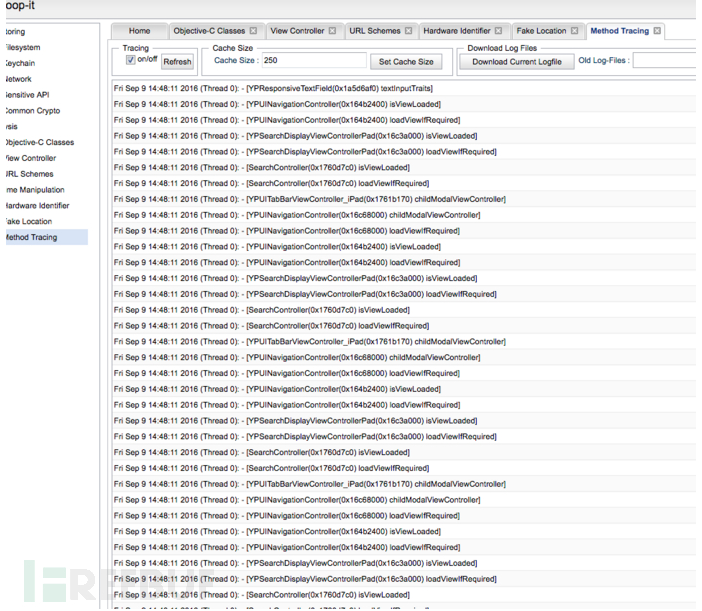Open URL Schemes in the sidebar
Viewport: 702px width, 611px height.
point(29,174)
